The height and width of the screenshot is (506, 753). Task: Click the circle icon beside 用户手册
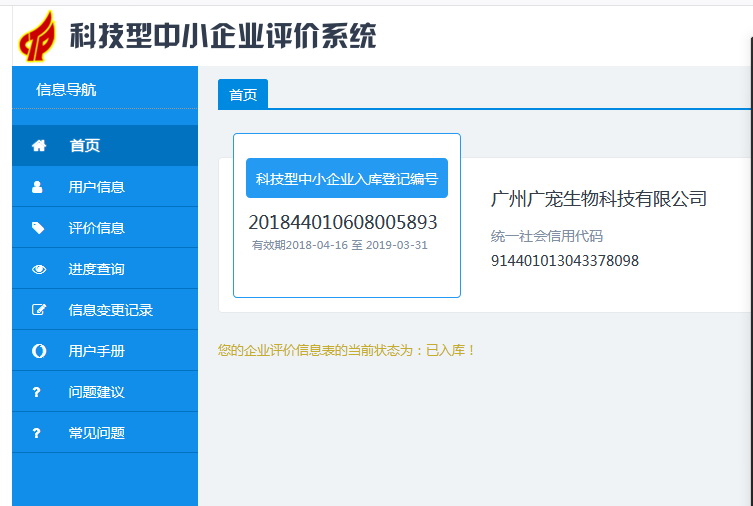click(x=39, y=351)
